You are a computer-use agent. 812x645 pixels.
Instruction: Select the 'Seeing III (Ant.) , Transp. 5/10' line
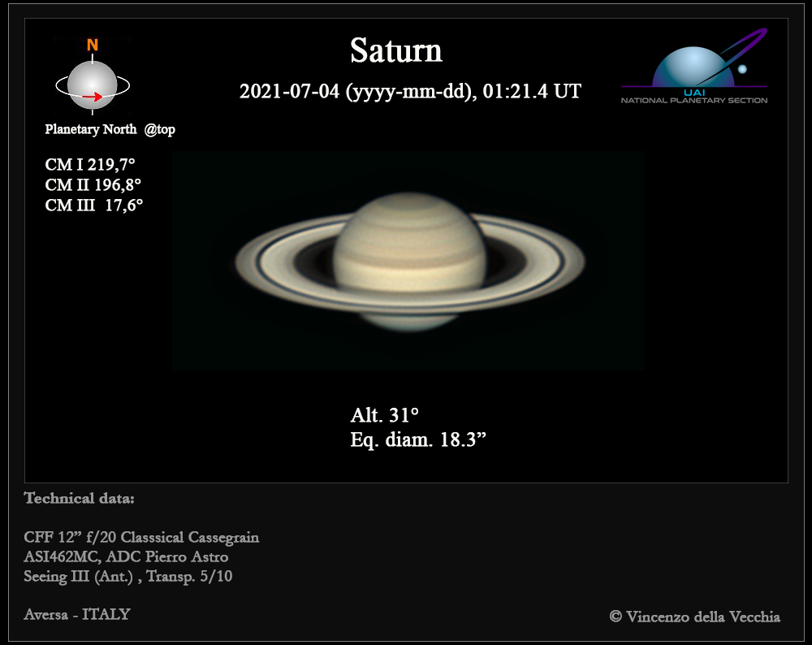128,576
